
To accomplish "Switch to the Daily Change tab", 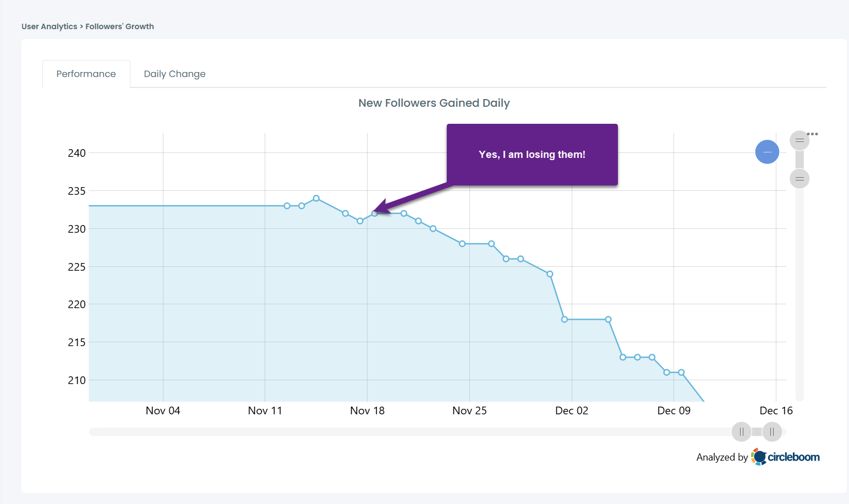I will 174,73.
